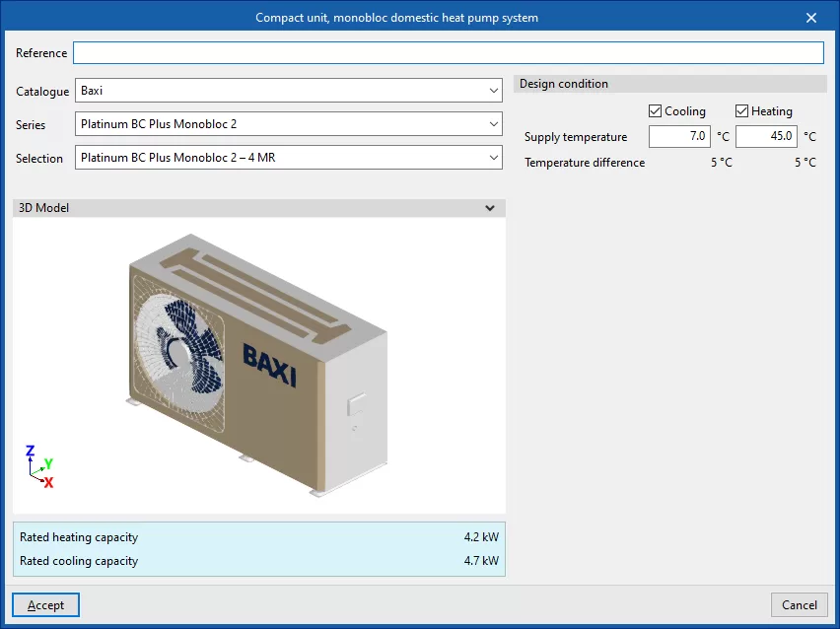Click the cooling supply temperature field 7.0

point(679,137)
